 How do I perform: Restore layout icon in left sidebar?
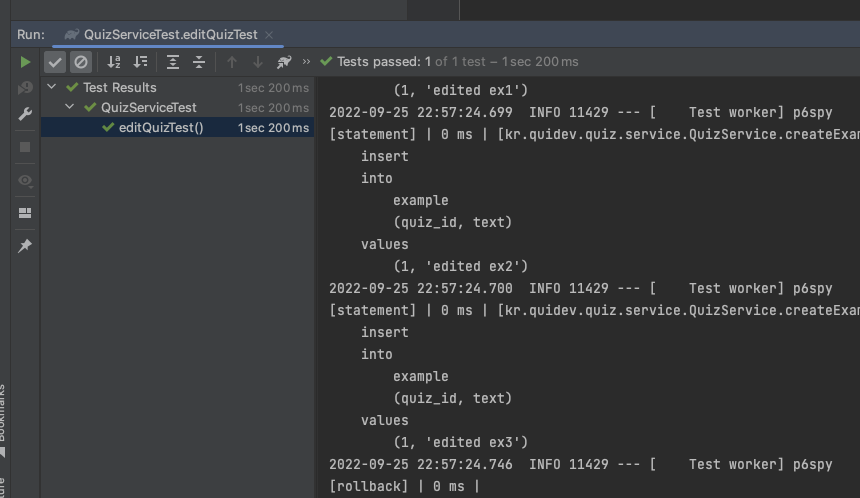25,213
